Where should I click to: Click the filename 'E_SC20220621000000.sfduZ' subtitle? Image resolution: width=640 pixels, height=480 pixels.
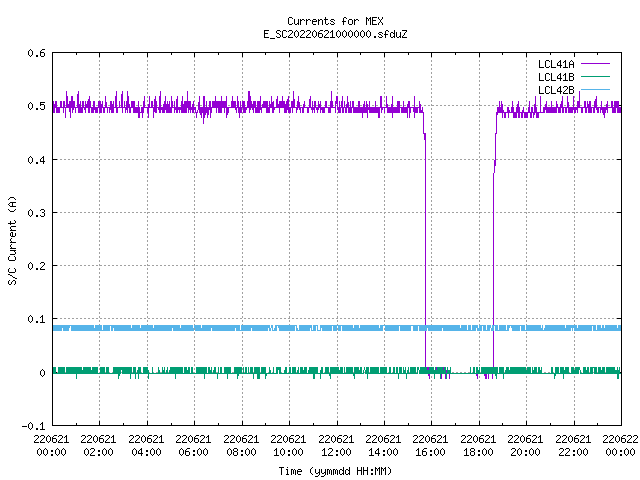[335, 34]
